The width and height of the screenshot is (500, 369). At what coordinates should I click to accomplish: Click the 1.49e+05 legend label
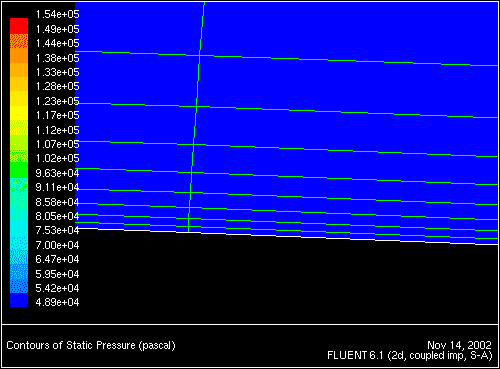57,29
